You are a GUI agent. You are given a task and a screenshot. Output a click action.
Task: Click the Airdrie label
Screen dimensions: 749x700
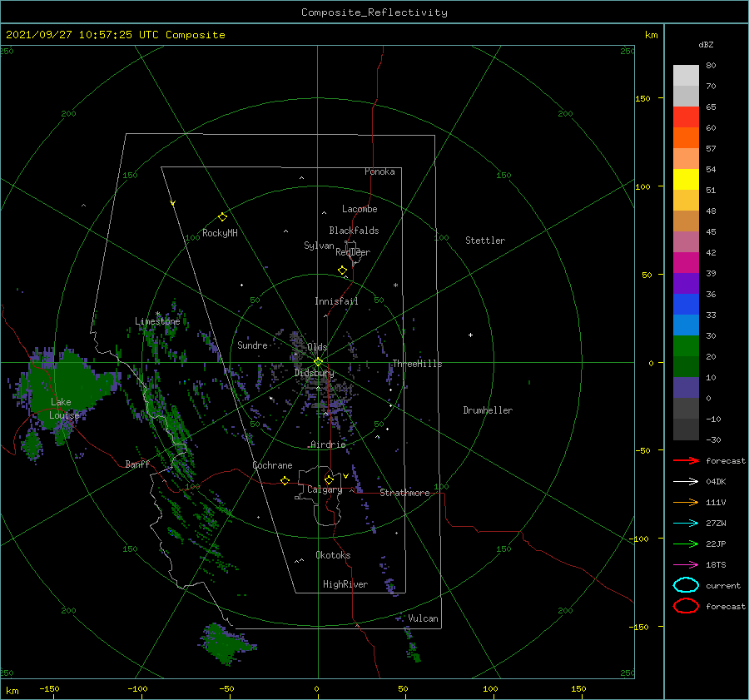pos(328,444)
